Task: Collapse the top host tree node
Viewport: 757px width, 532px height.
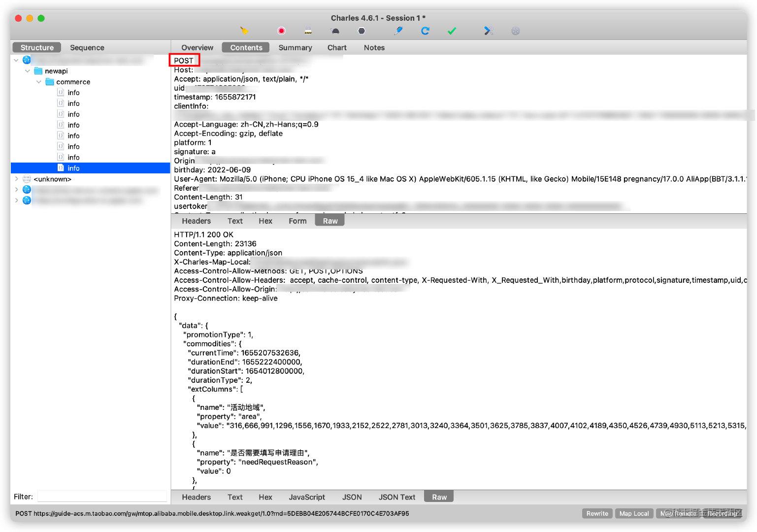Action: tap(16, 60)
